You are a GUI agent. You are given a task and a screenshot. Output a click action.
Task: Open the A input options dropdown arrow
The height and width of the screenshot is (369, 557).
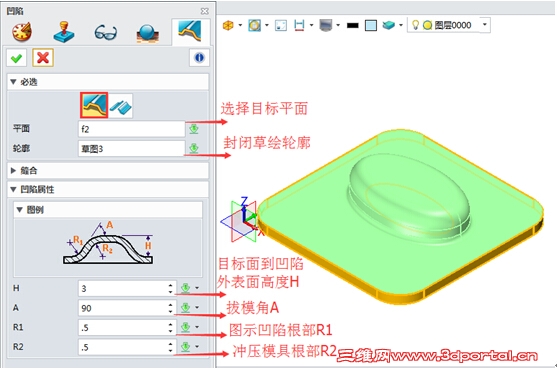pos(197,308)
